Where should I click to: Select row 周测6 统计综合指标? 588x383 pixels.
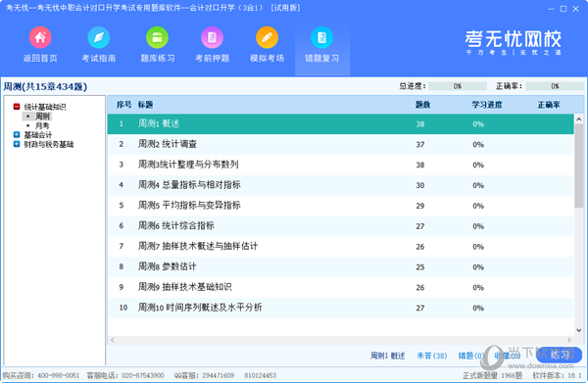pyautogui.click(x=340, y=226)
